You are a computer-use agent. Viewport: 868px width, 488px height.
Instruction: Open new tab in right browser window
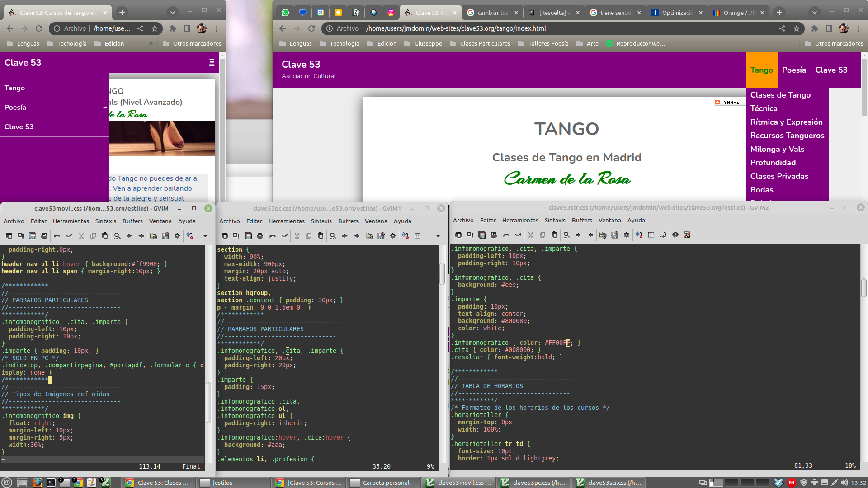(779, 13)
